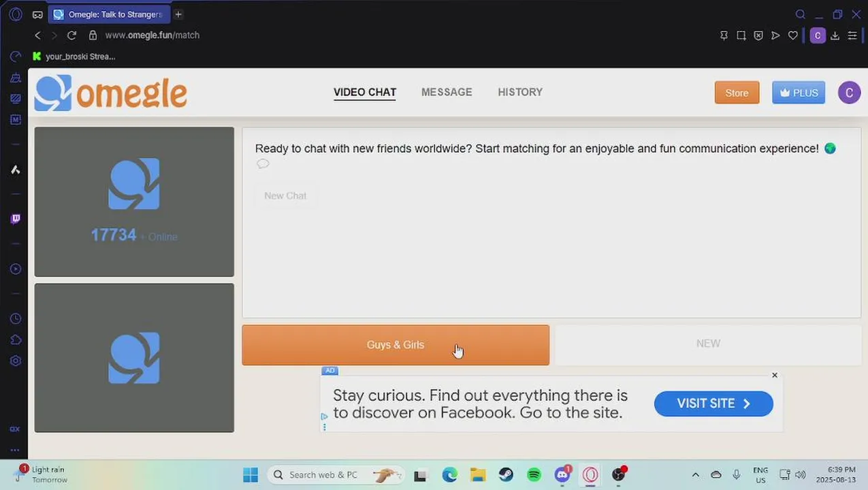This screenshot has width=868, height=490.
Task: Click the orange Store button
Action: click(737, 93)
